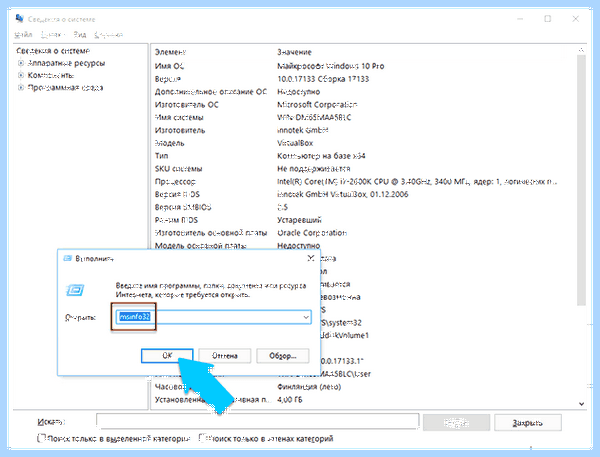Screen dimensions: 600x457
Task: Click the Искать search field
Action: 258,422
